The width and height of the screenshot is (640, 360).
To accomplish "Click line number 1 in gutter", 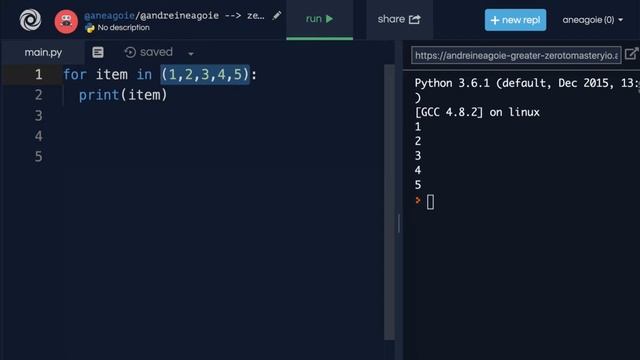I will (x=38, y=74).
